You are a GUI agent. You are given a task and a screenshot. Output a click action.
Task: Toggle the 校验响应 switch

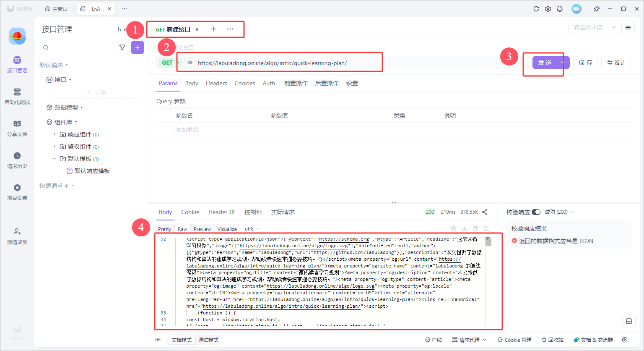536,212
